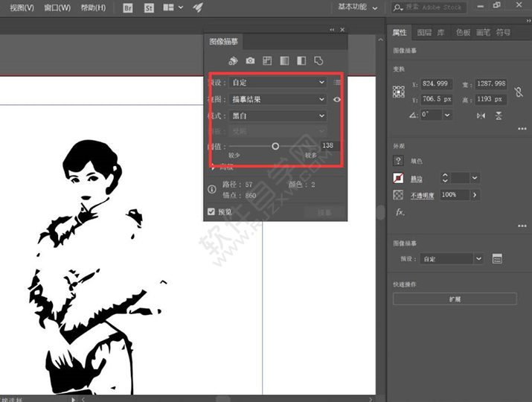Click the stroke weight stepper arrows
The height and width of the screenshot is (402, 532).
[x=445, y=178]
